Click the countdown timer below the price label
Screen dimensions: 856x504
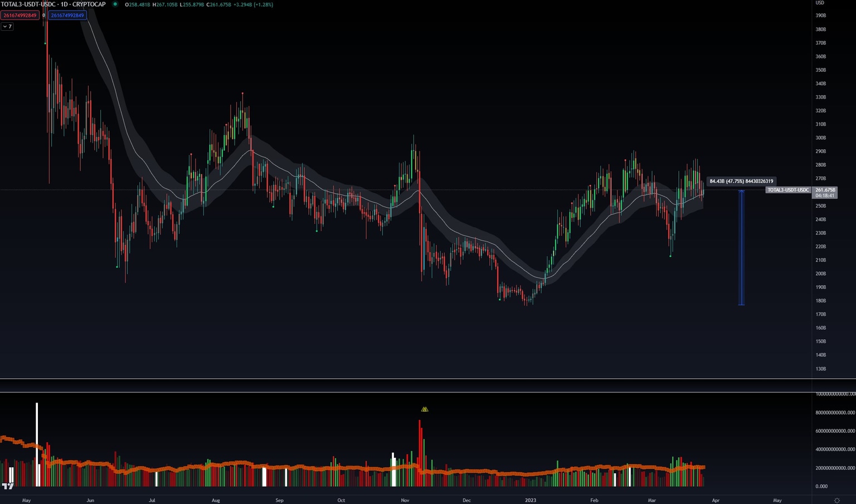coord(824,196)
